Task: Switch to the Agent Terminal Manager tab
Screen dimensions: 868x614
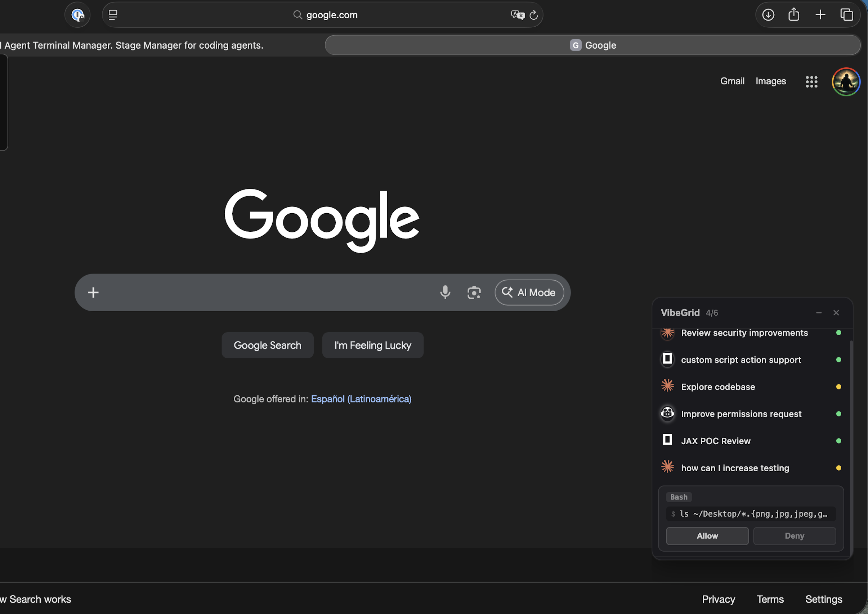Action: coord(132,45)
